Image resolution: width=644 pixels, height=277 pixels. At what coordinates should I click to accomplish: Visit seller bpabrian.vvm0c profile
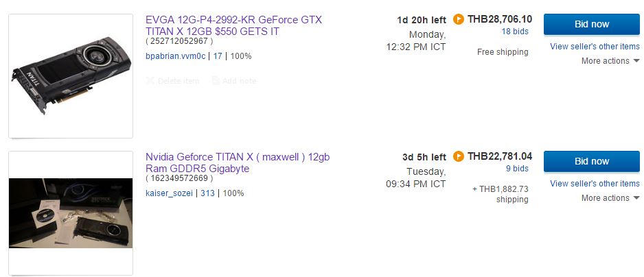(x=176, y=56)
